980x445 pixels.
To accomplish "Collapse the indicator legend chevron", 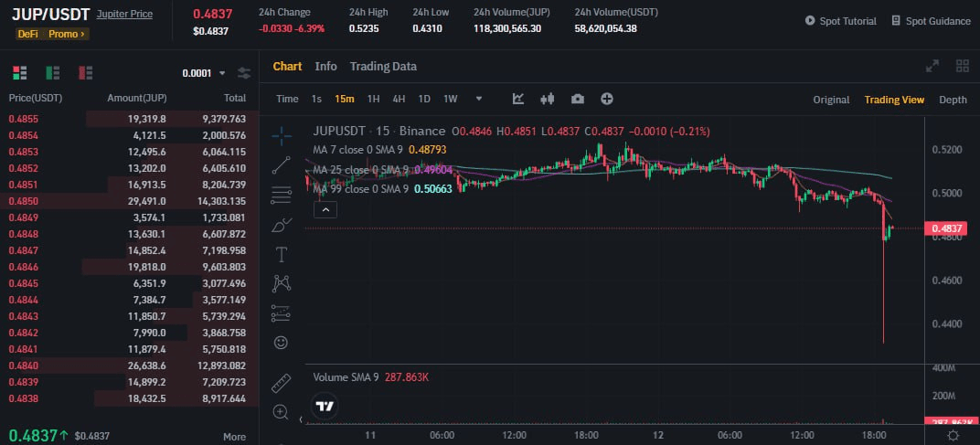I will (325, 210).
